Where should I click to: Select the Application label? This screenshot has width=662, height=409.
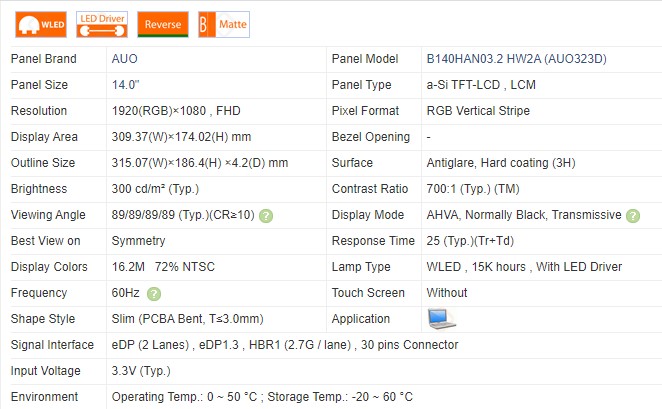pos(361,319)
